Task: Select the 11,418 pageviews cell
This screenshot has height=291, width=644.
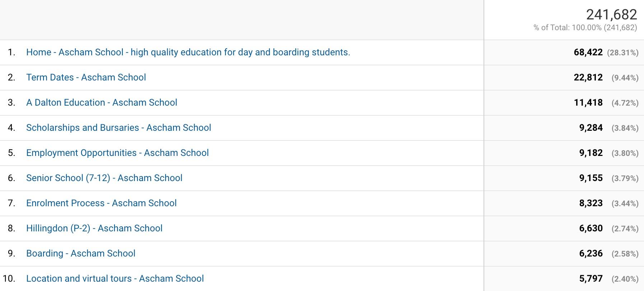Action: click(588, 103)
